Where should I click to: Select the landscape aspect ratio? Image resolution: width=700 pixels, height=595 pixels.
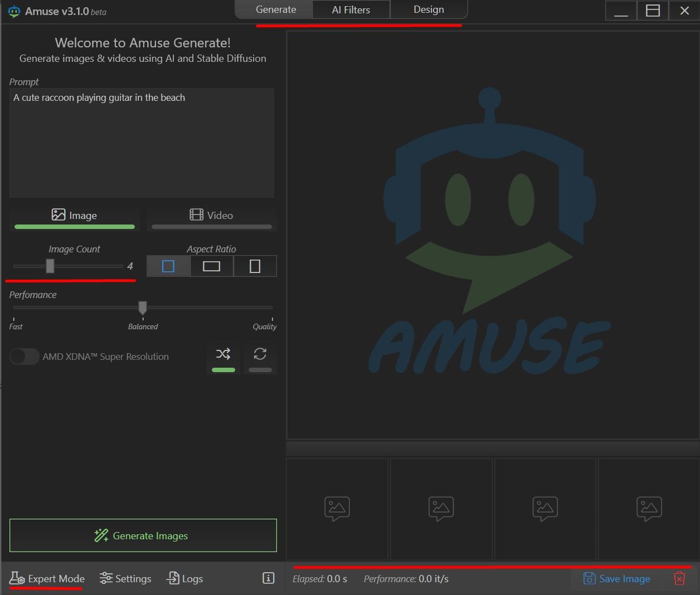click(x=211, y=266)
